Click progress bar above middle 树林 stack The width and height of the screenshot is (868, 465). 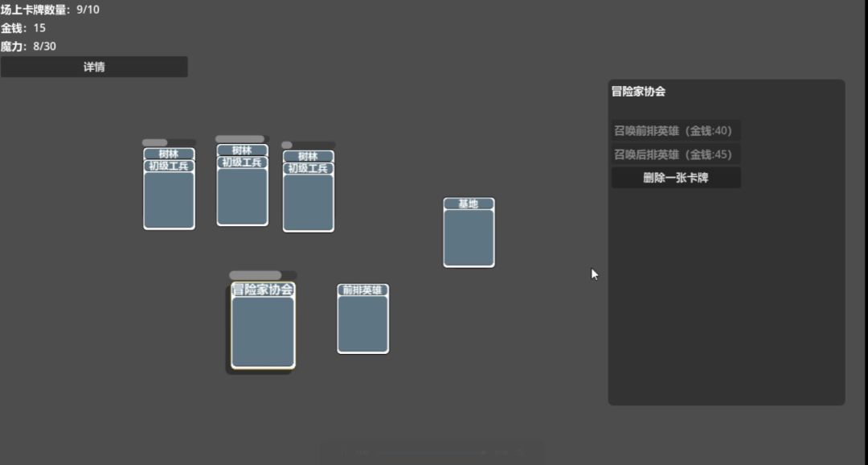click(242, 139)
